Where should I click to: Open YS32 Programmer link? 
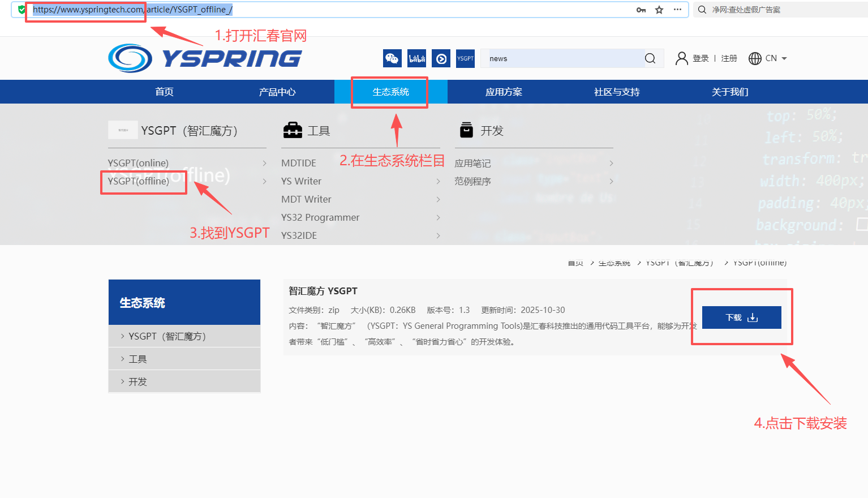point(320,217)
